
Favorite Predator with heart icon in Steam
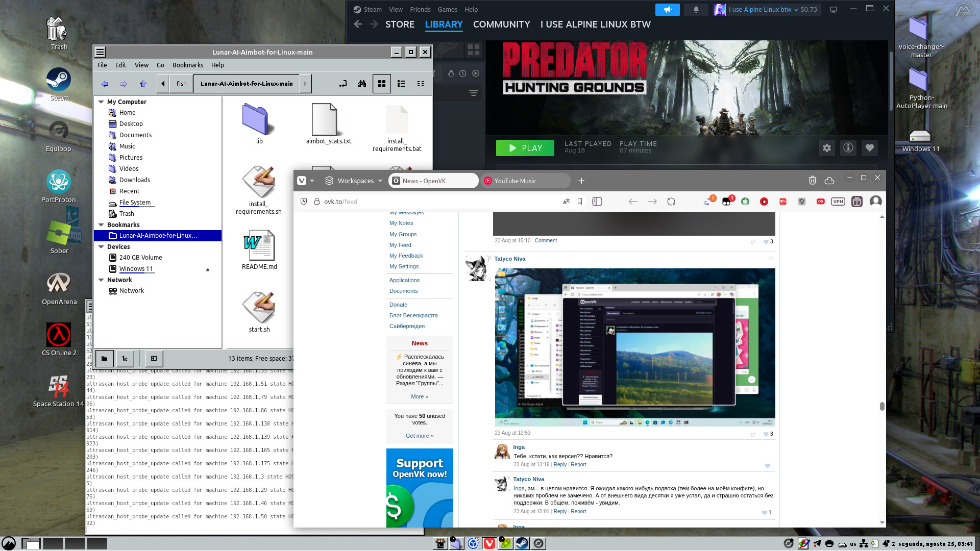[870, 148]
